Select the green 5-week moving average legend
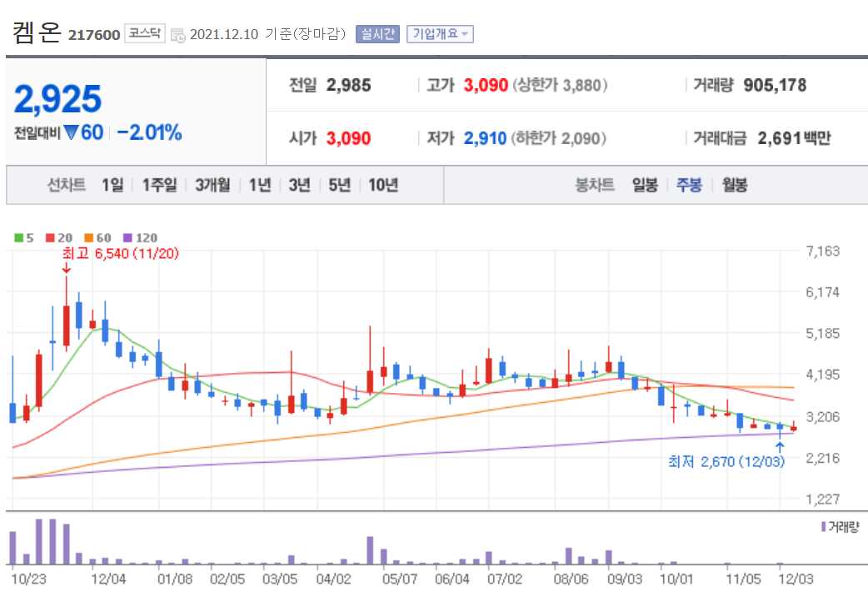This screenshot has width=868, height=596. click(23, 237)
